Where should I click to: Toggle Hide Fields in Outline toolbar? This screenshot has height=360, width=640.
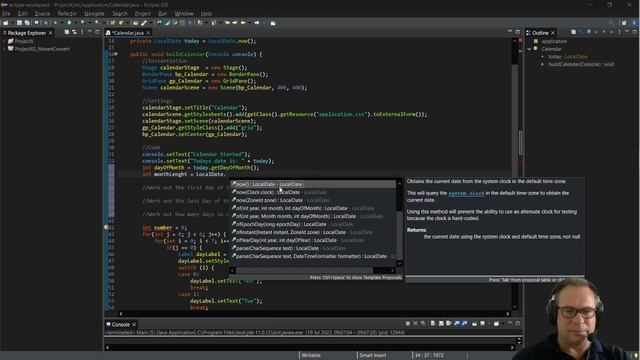[589, 32]
